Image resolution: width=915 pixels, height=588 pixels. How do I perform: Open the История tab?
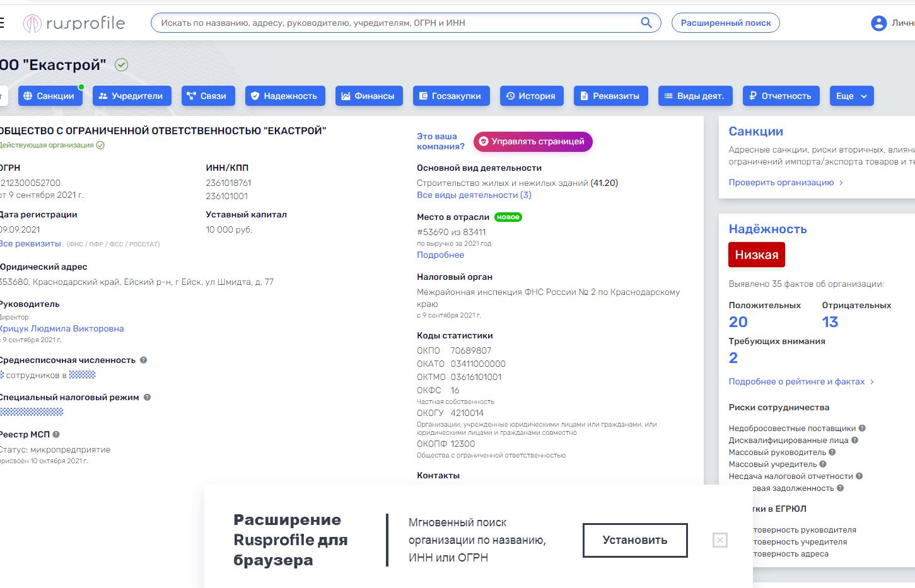point(531,96)
